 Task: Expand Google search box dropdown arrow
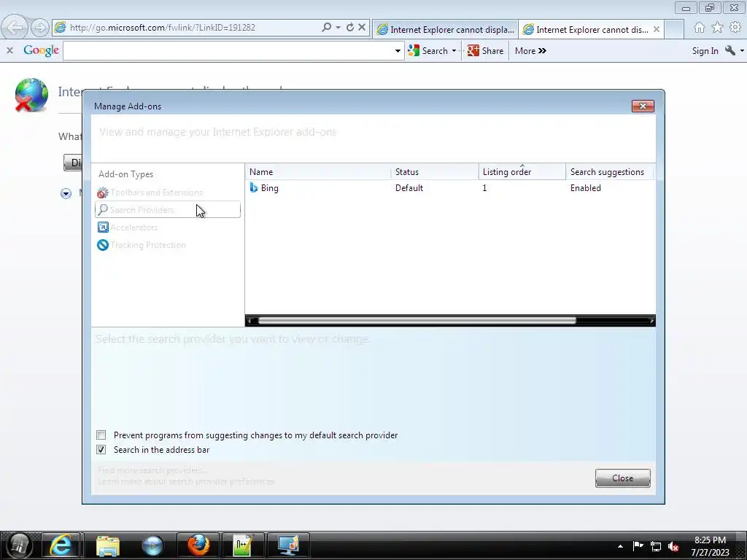(398, 50)
